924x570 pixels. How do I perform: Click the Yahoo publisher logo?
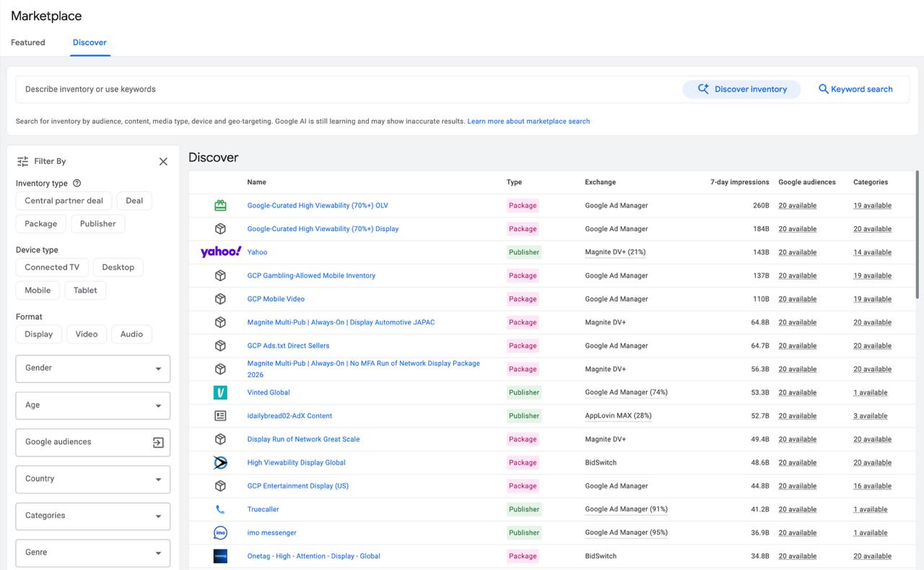[x=221, y=252]
